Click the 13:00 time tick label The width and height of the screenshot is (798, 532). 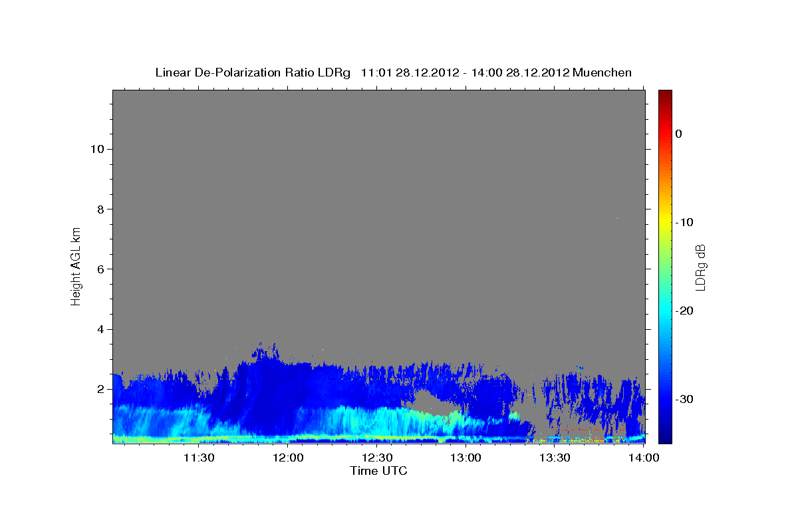pos(466,458)
